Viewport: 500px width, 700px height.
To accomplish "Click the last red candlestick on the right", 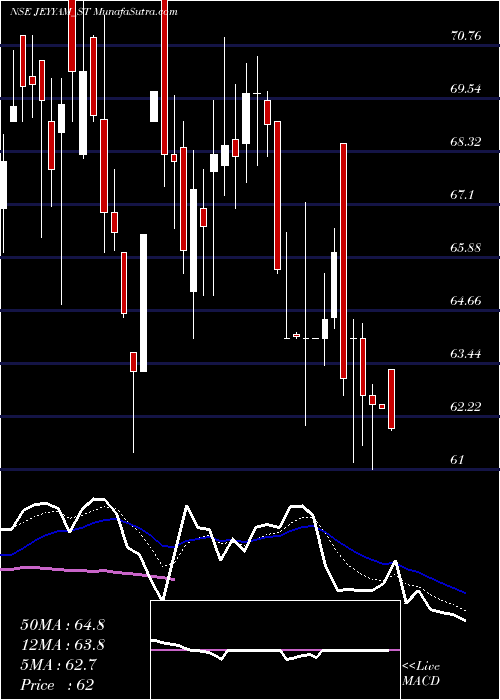I will click(x=392, y=399).
